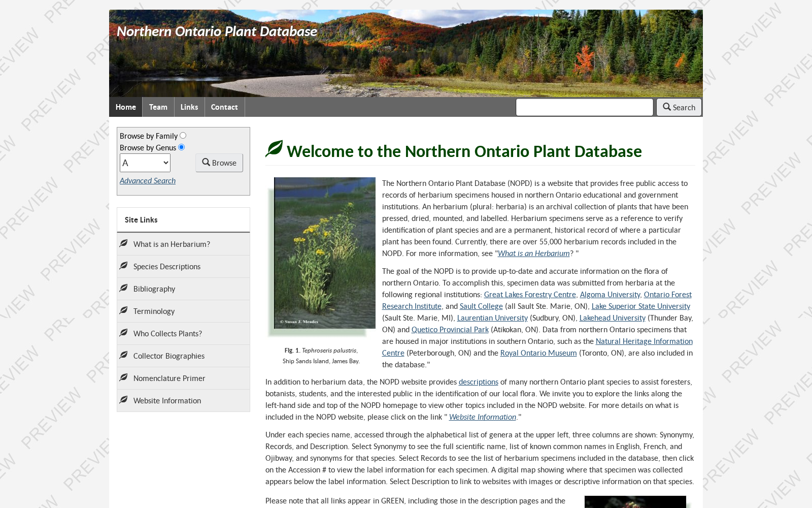Select Browse by Family radio button
Screen dimensions: 812x508
tap(183, 136)
